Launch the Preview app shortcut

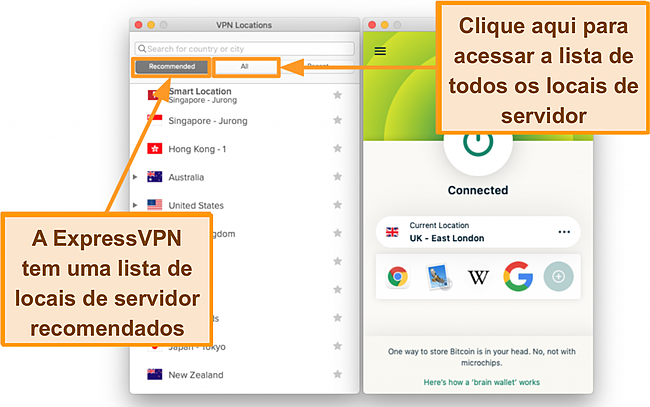click(x=438, y=277)
